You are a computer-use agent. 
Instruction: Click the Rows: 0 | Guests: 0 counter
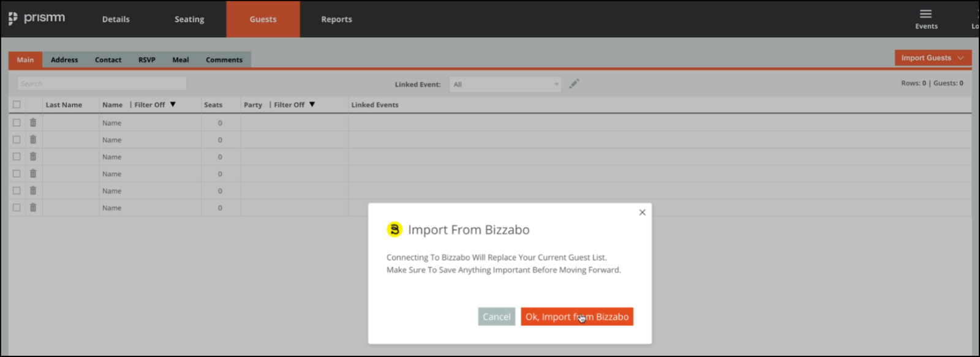932,83
